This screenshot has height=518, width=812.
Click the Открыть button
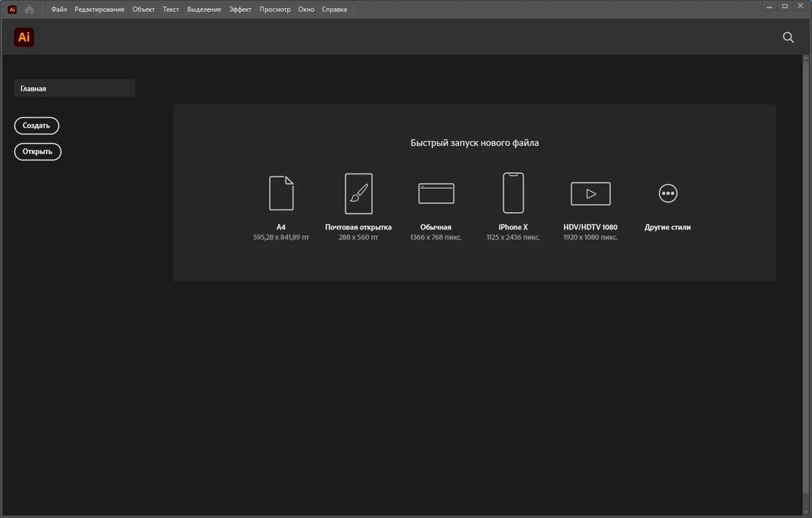(38, 152)
